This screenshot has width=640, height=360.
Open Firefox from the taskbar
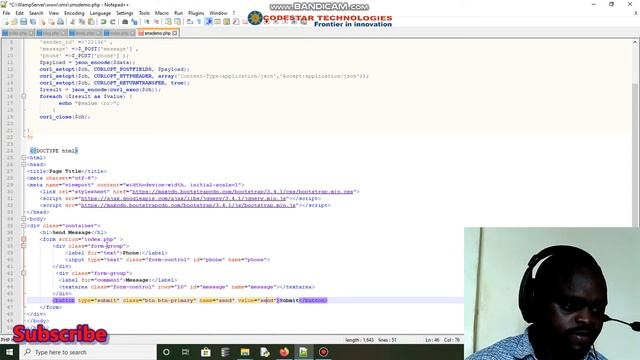(x=284, y=352)
